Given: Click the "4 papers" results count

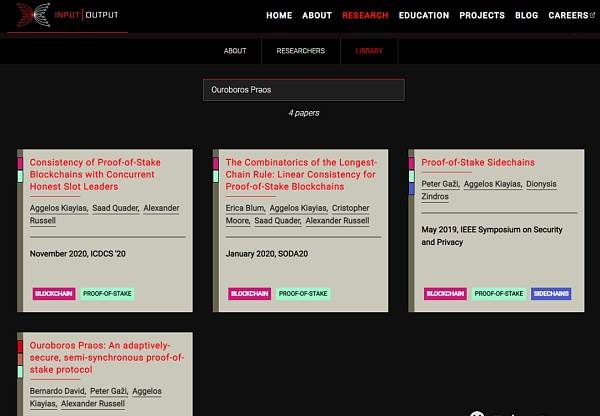Looking at the screenshot, I should (x=304, y=113).
